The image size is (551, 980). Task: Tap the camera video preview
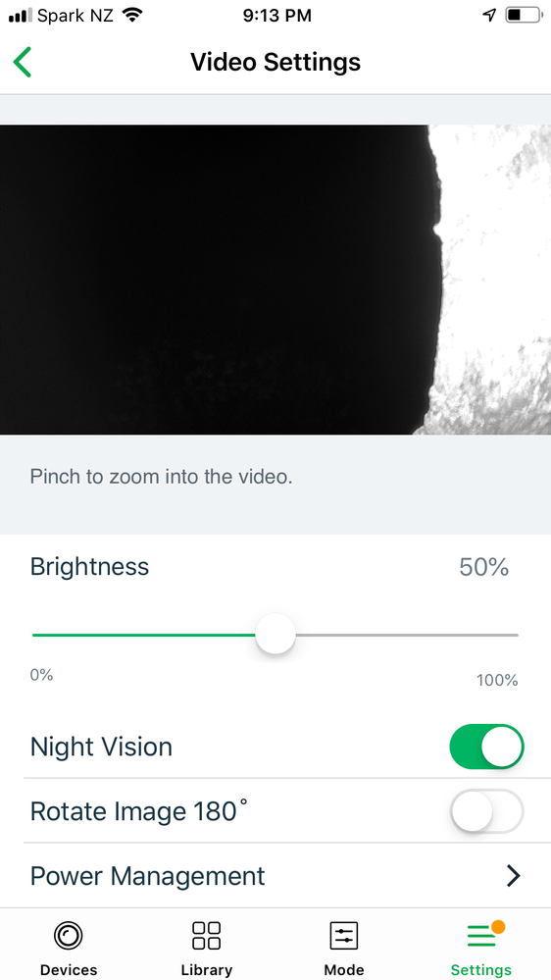275,280
